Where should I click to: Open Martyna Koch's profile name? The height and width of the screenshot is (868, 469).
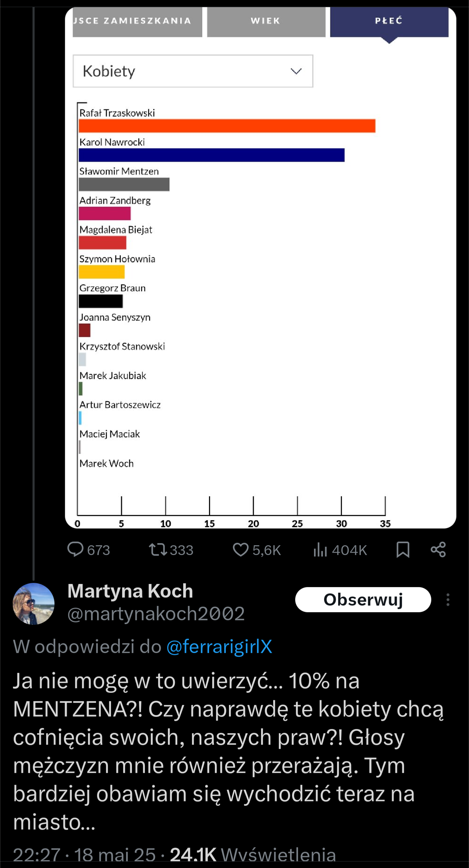[x=130, y=591]
